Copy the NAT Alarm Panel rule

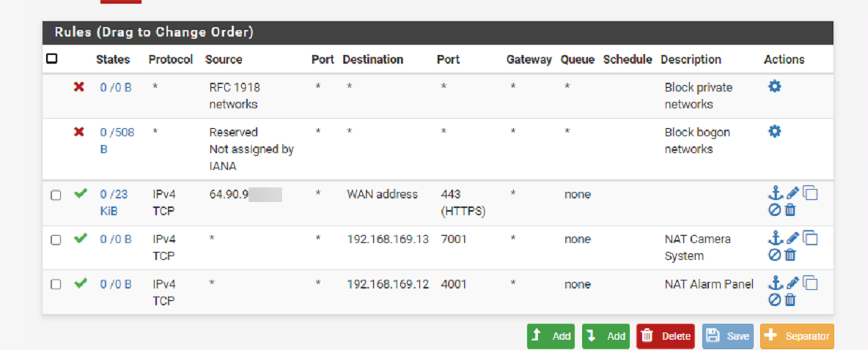810,283
